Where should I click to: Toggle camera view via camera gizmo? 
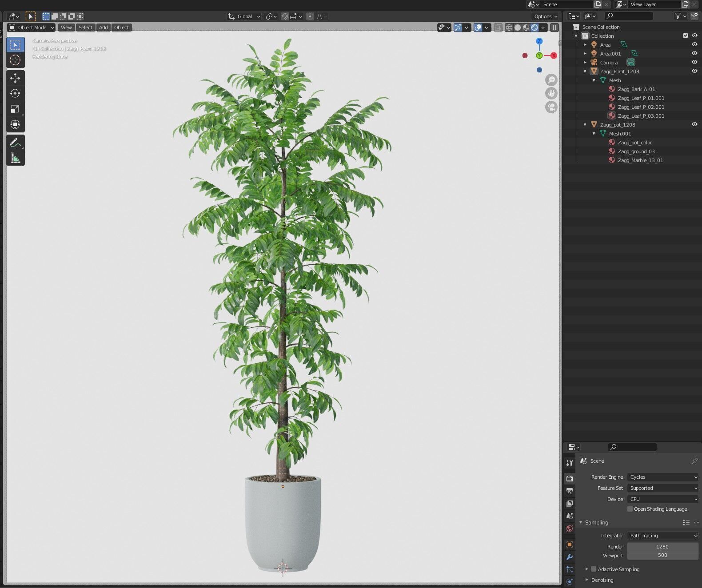click(551, 107)
